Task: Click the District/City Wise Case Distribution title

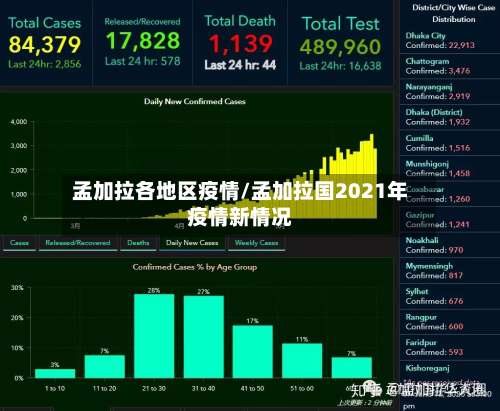Action: pyautogui.click(x=453, y=13)
